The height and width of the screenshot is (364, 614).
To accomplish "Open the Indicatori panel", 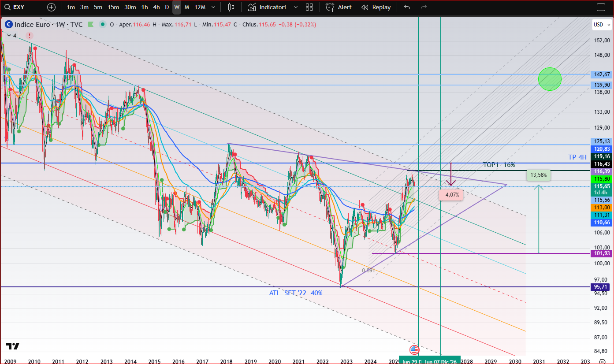I will pyautogui.click(x=267, y=7).
